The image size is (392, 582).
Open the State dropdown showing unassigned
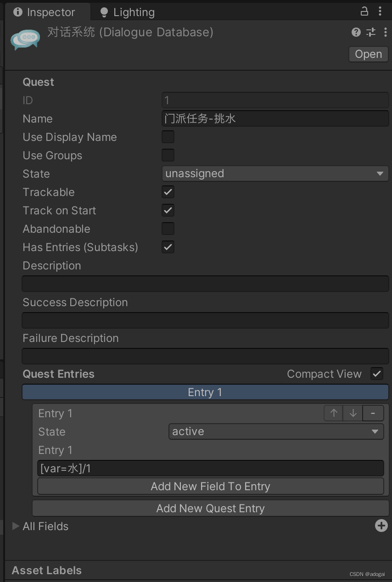coord(275,173)
